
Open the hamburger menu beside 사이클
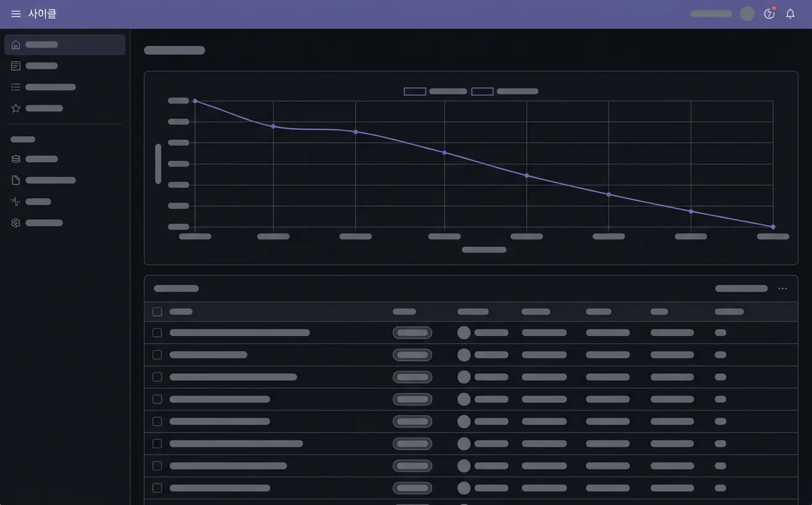(16, 14)
